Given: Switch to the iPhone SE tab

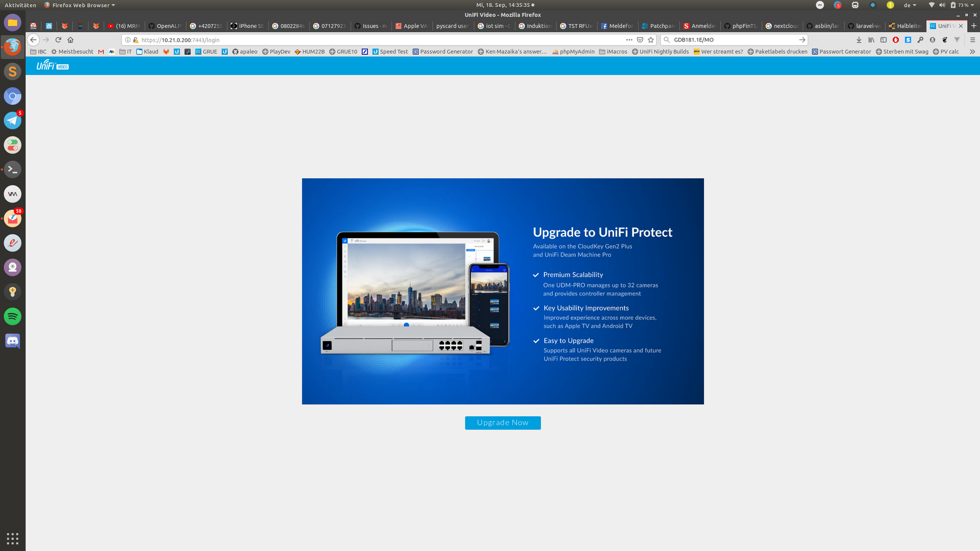Looking at the screenshot, I should [247, 26].
